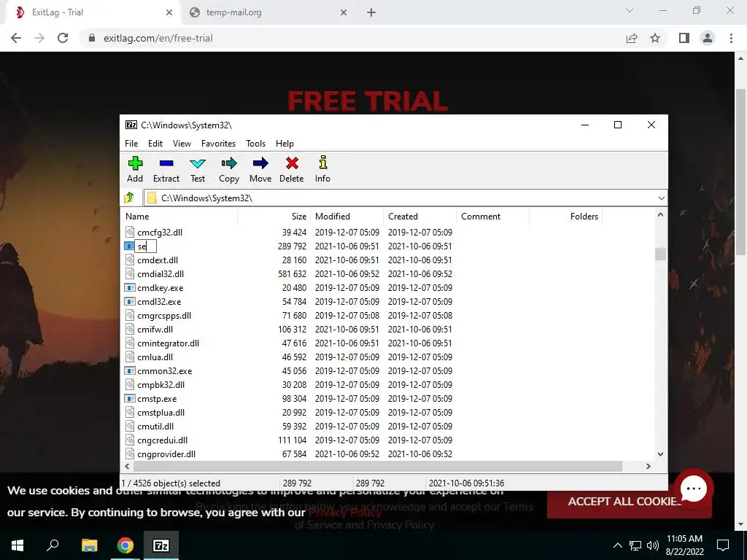Open File Explorer from the taskbar

pyautogui.click(x=89, y=545)
